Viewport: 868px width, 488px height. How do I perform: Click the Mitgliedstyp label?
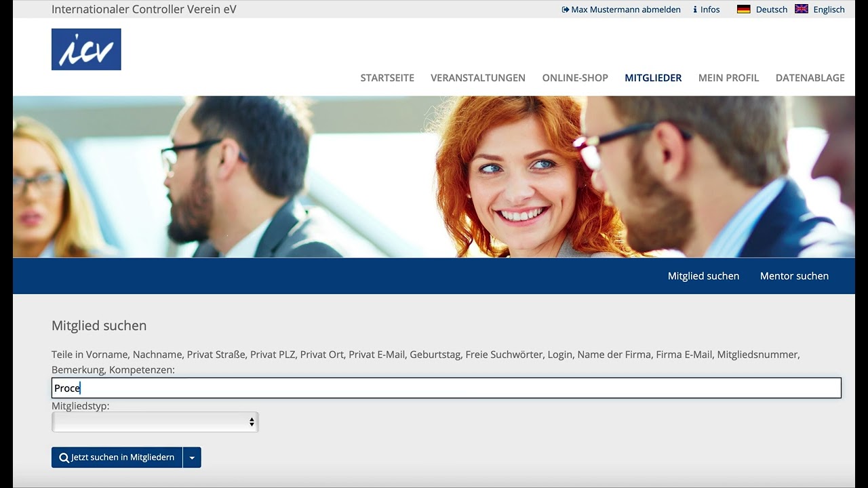pyautogui.click(x=80, y=406)
